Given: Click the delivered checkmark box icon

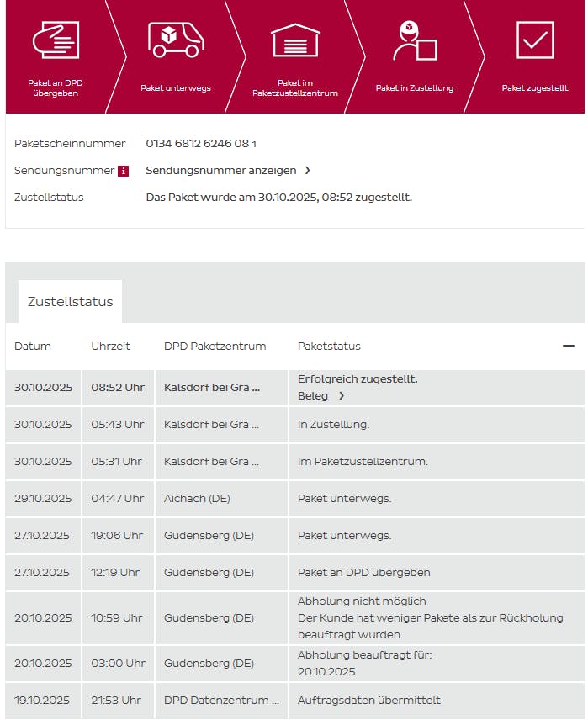Looking at the screenshot, I should tap(535, 40).
